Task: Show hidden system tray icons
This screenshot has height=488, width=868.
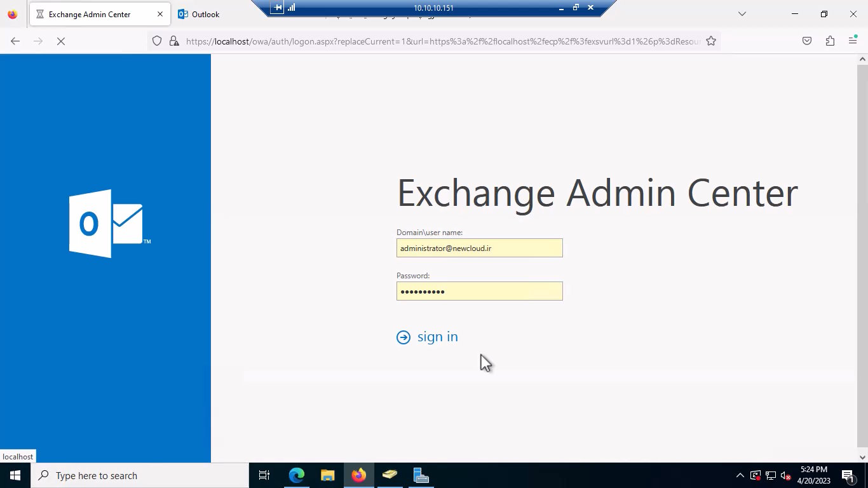Action: (740, 475)
